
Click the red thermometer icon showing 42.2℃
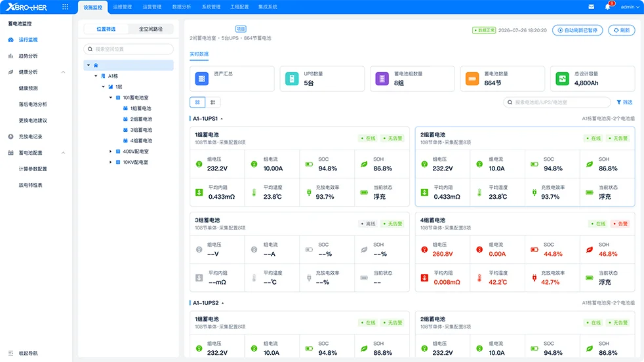click(479, 278)
